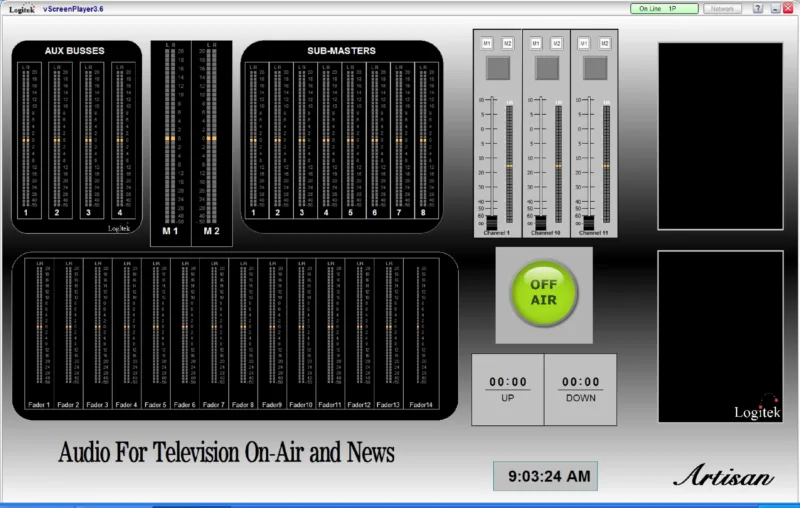Image resolution: width=800 pixels, height=508 pixels.
Task: Click the Fader13 meter
Action: (x=388, y=334)
